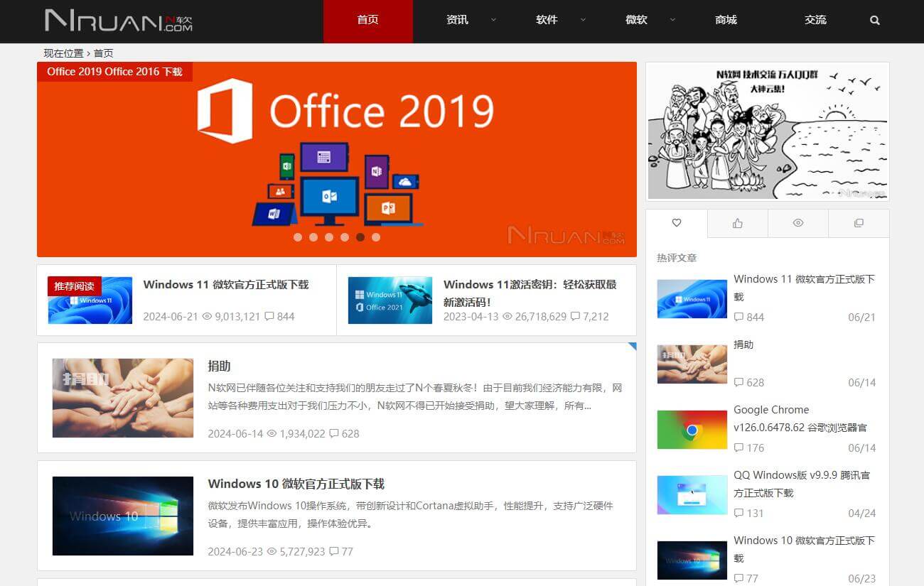Open the 交流 menu item
Screen dimensions: 924x586
[x=815, y=21]
